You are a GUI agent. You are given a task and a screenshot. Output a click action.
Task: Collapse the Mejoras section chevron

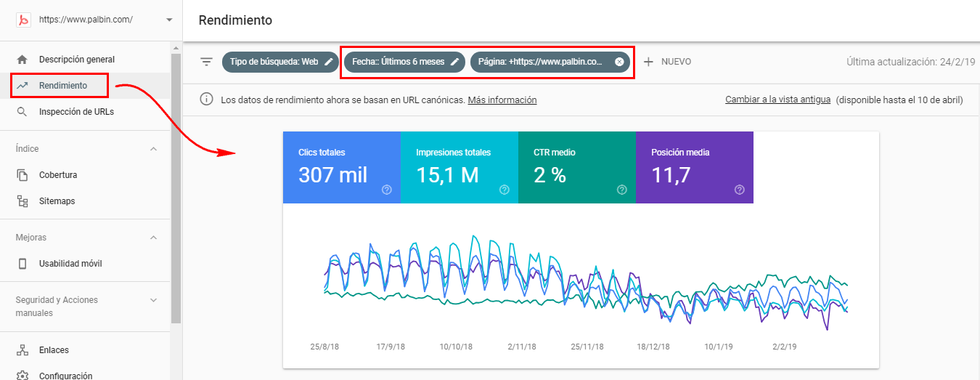coord(153,238)
